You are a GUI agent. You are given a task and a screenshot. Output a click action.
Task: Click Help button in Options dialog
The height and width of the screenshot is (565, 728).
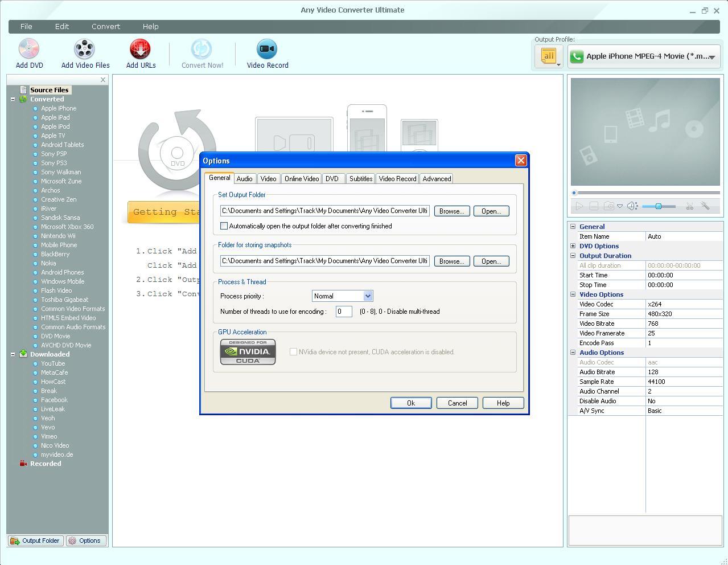(503, 403)
